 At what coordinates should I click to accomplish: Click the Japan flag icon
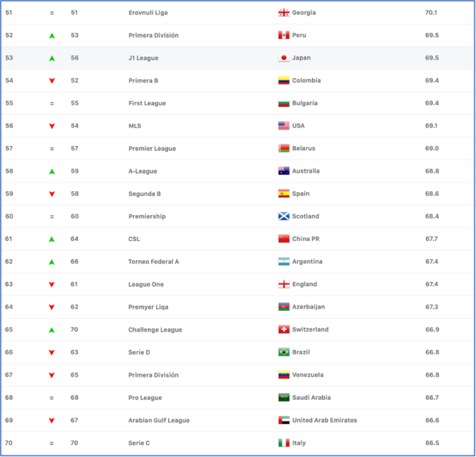tap(284, 58)
